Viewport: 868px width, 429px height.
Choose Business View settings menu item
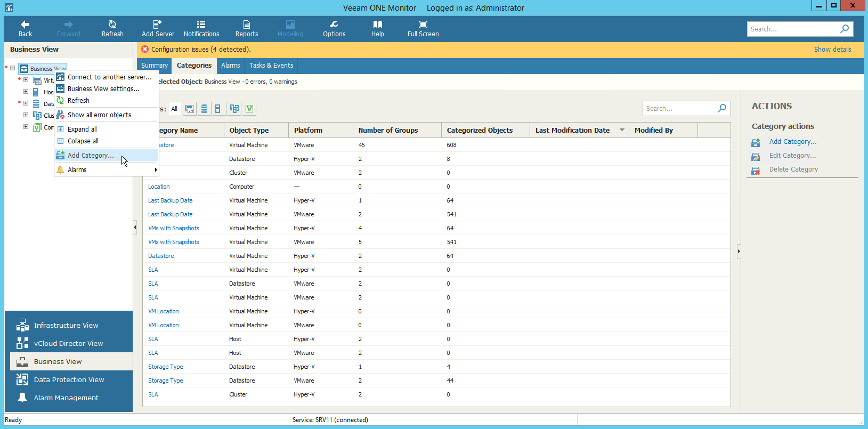pyautogui.click(x=107, y=89)
